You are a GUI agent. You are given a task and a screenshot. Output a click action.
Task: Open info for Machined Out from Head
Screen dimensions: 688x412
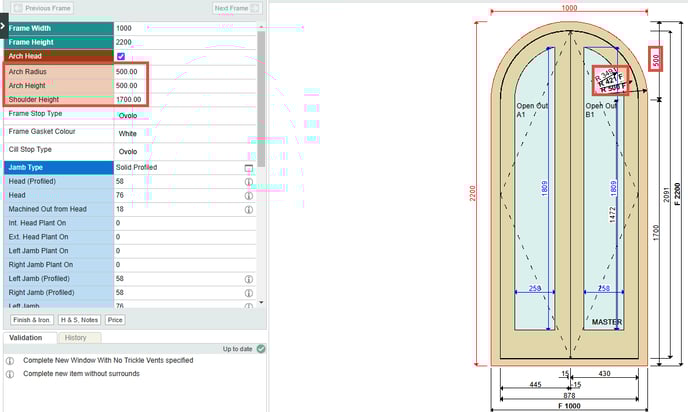click(248, 210)
